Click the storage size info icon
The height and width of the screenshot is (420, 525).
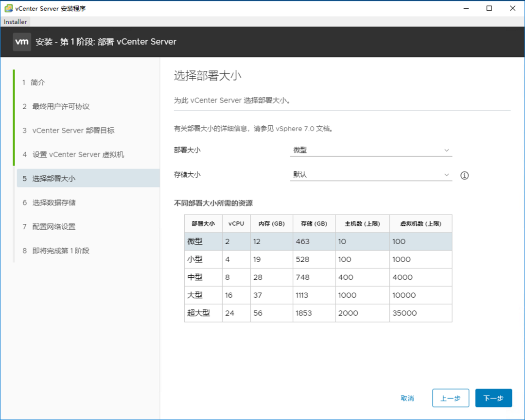(x=464, y=175)
